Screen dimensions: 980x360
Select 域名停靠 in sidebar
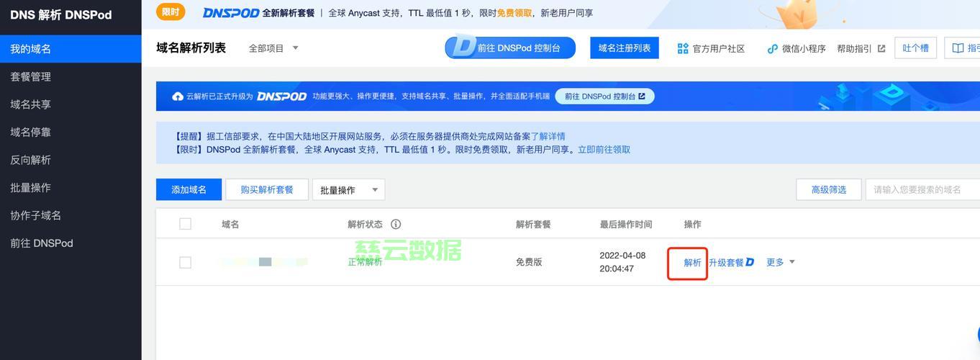71,132
